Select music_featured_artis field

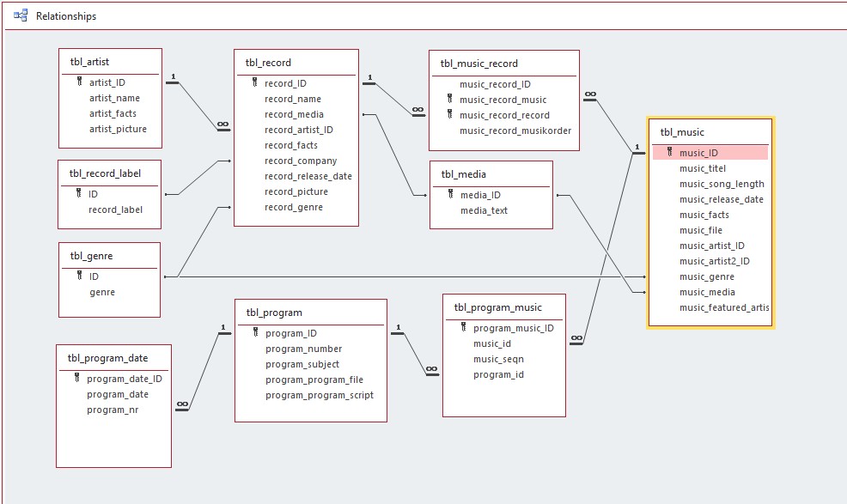click(x=724, y=308)
